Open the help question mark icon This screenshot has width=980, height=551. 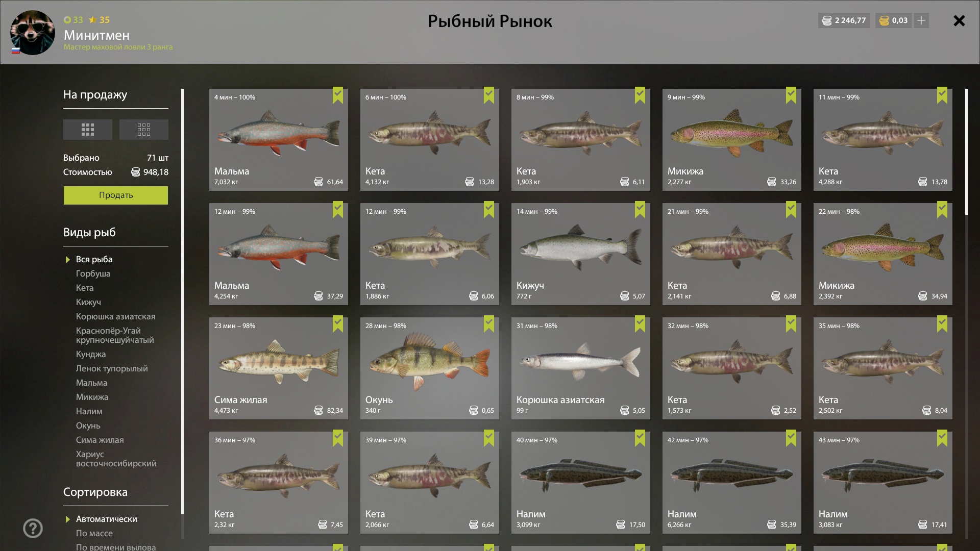click(x=33, y=529)
